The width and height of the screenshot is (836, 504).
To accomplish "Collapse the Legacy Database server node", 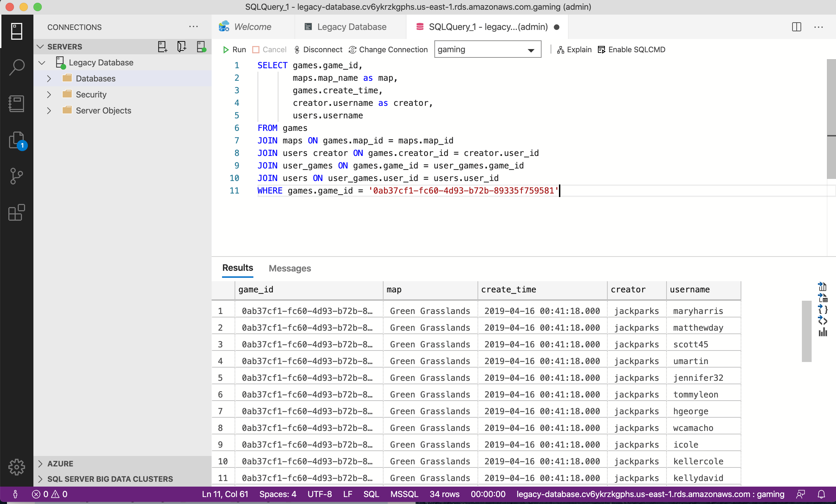I will click(x=42, y=63).
